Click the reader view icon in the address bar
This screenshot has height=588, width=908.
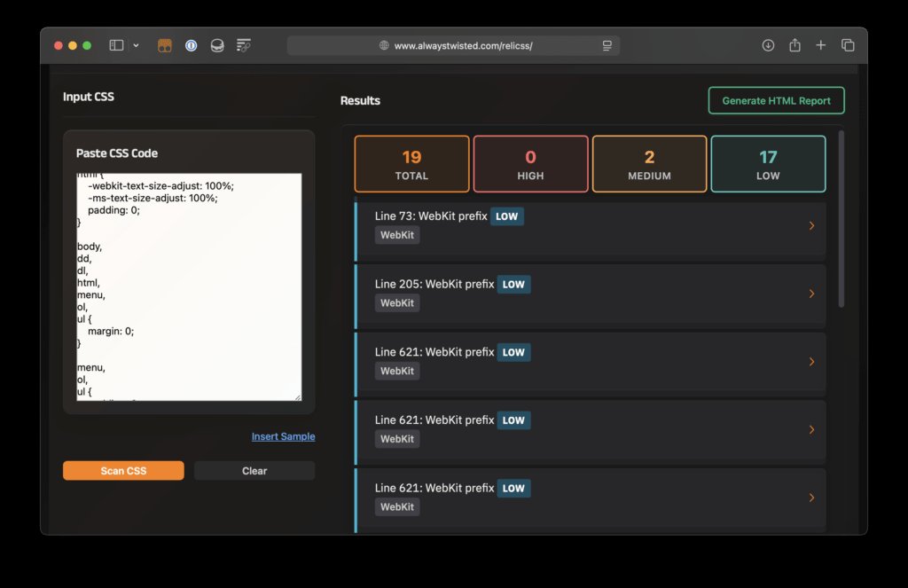point(606,44)
